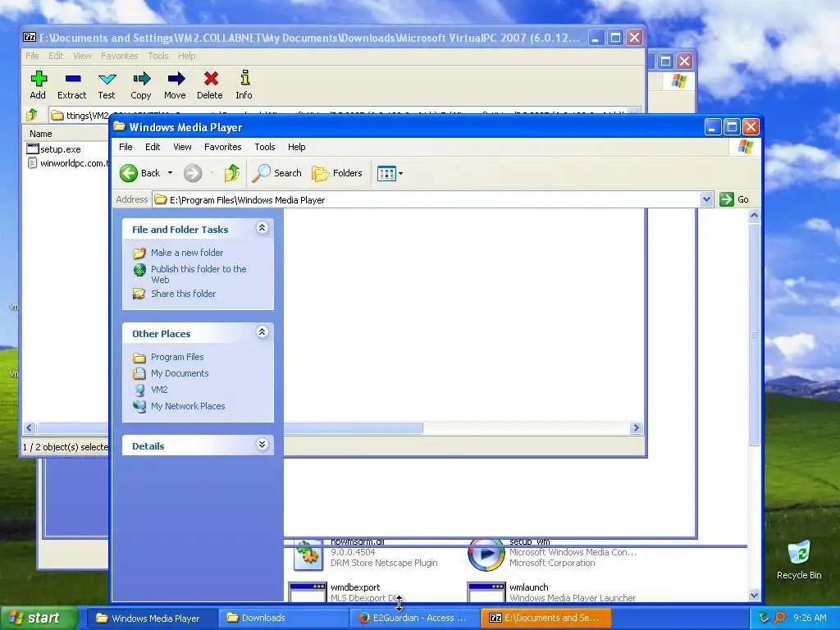Click the red Delete icon in 7-Zip
Screen dimensions: 840x630
211,79
